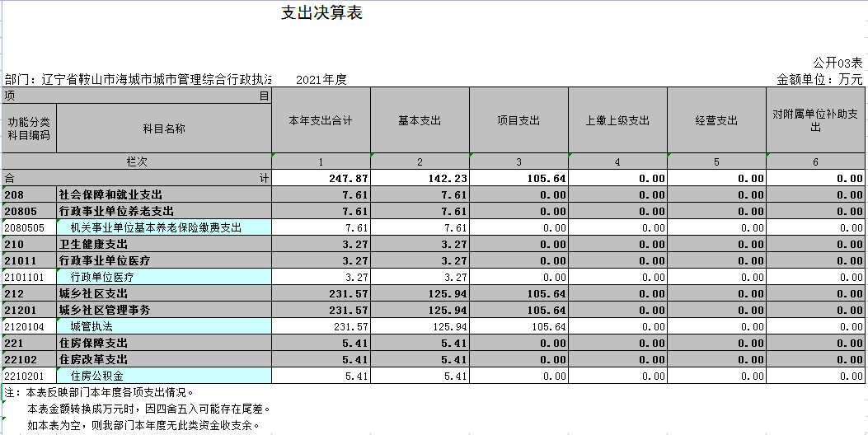Click 105.64 in the 合计 row
868x435 pixels.
coord(518,178)
